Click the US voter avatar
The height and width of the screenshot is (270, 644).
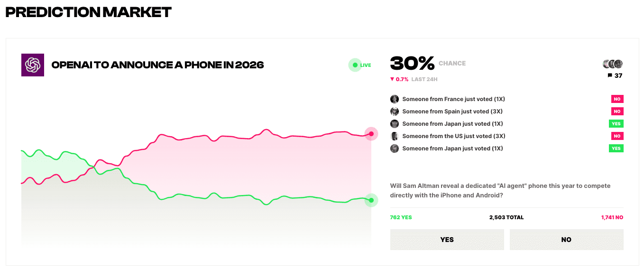point(395,136)
